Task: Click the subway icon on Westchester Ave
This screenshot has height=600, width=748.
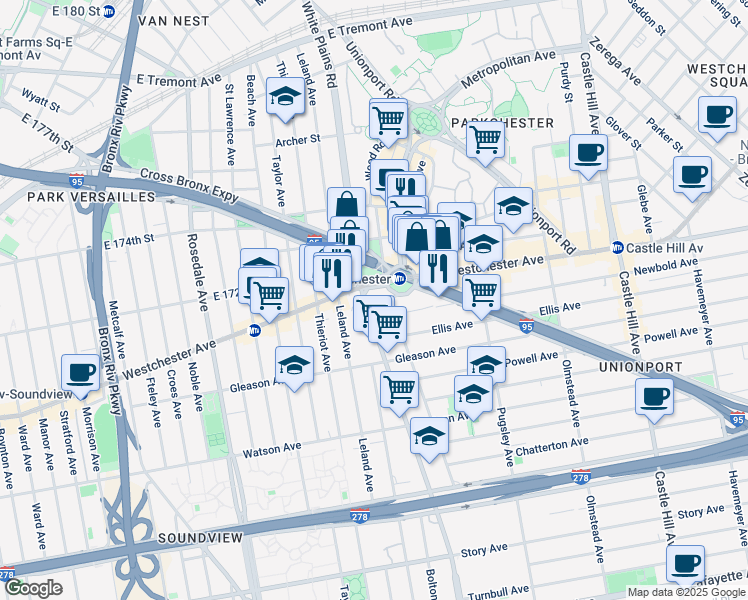Action: pyautogui.click(x=255, y=332)
